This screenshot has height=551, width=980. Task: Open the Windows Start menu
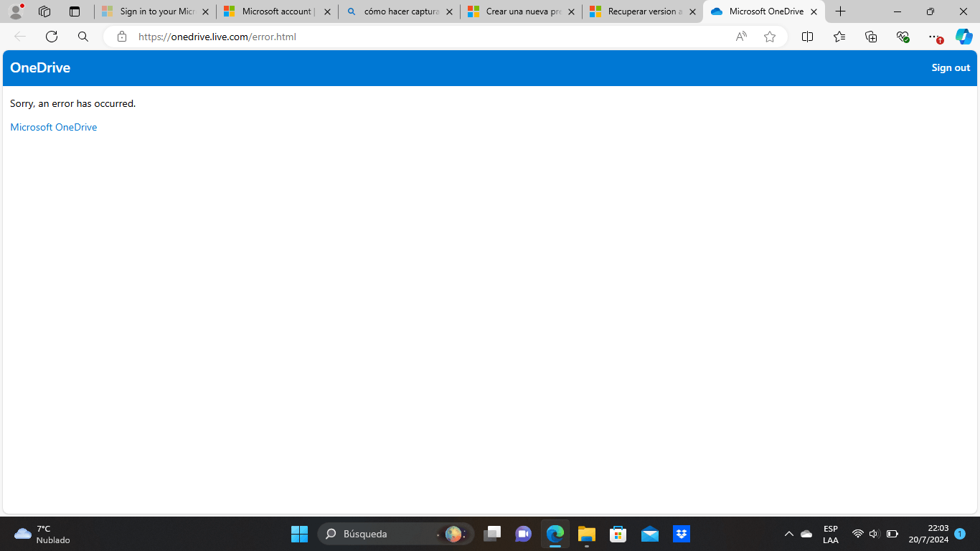[299, 534]
